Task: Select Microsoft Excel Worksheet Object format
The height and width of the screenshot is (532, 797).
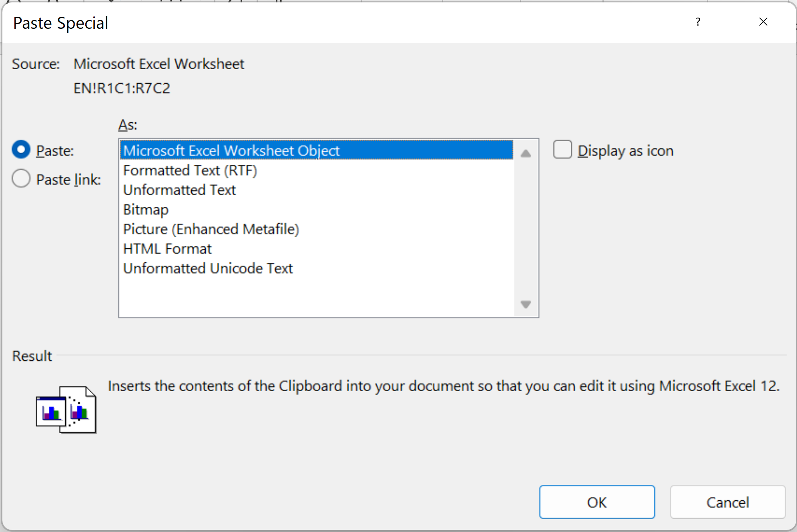Action: coord(316,150)
